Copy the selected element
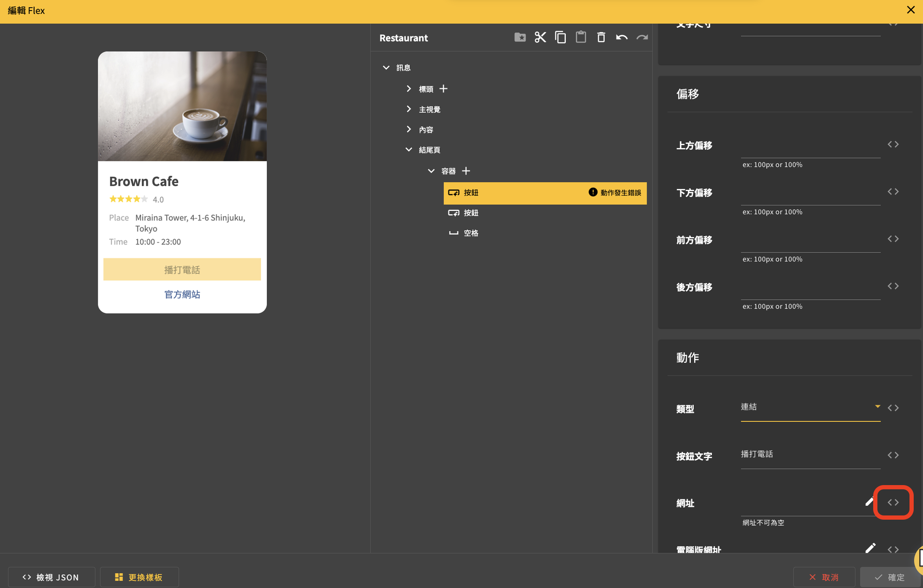 coord(561,37)
